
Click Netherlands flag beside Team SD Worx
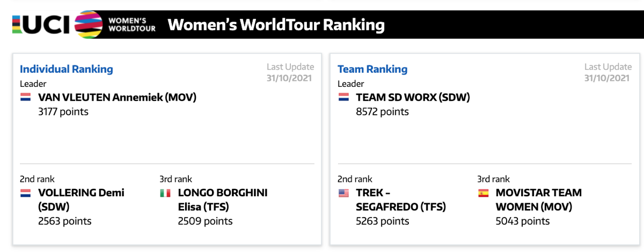point(343,98)
